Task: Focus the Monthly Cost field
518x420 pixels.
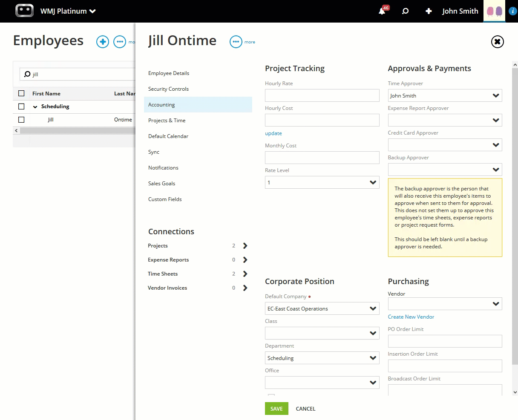Action: pyautogui.click(x=322, y=158)
